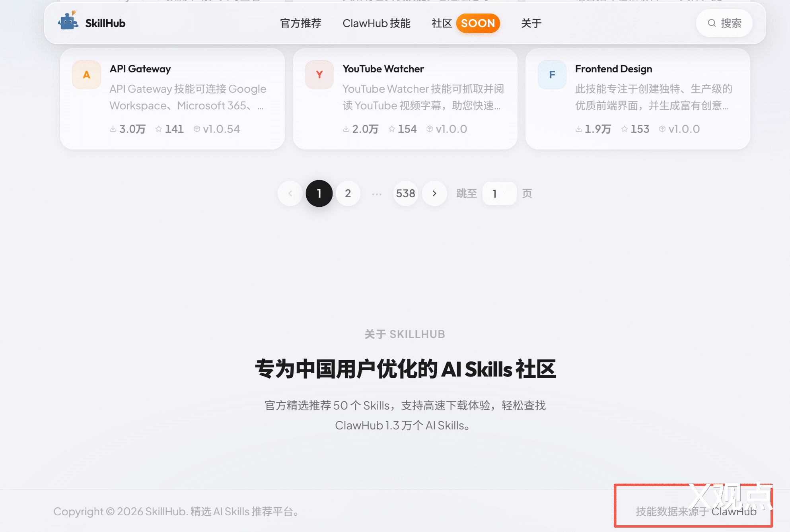Jump to page 2
The image size is (790, 532).
click(348, 194)
